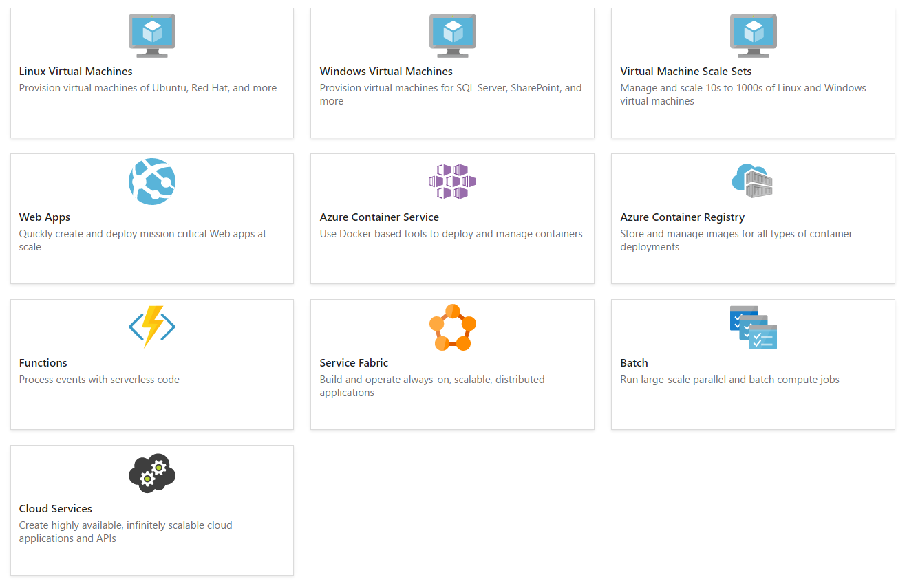
Task: Click the Azure Container Registry cloud icon
Action: pos(752,181)
